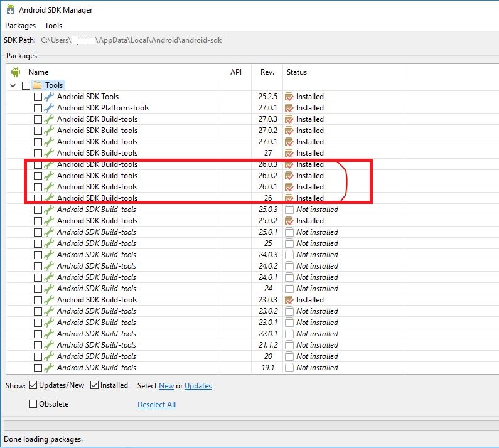
Task: Click wrench icon of Android SDK Platform-tools row
Action: click(x=49, y=108)
